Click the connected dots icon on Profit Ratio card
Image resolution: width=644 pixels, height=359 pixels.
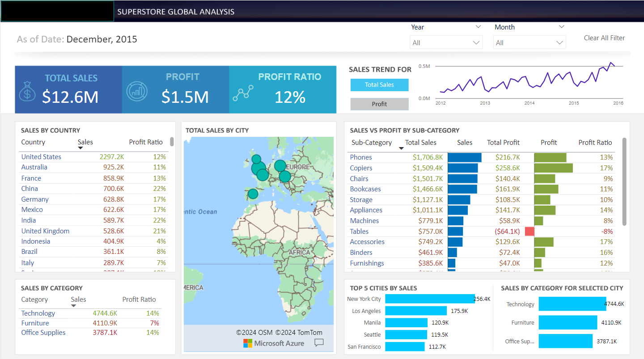(243, 93)
